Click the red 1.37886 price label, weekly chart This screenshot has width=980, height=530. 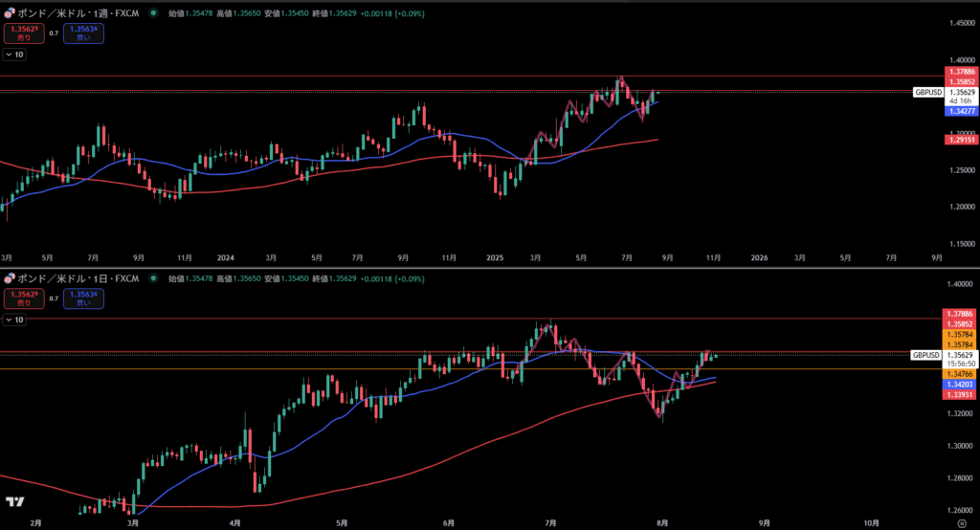pos(961,72)
